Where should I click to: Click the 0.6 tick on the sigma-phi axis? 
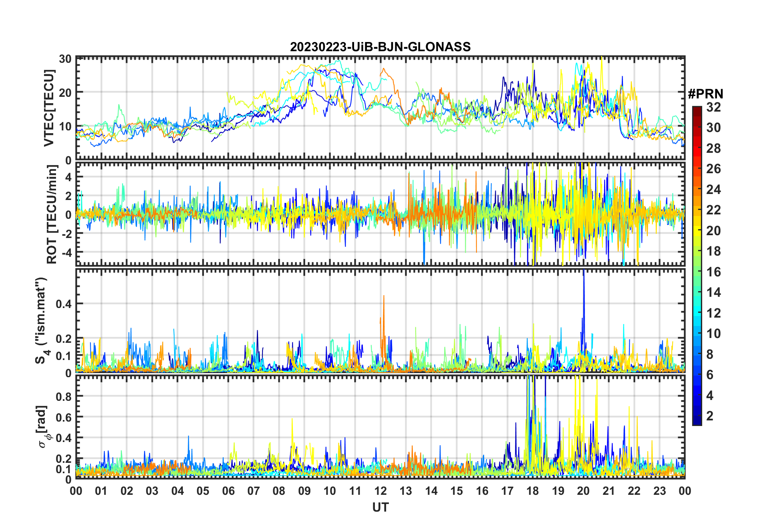point(64,418)
